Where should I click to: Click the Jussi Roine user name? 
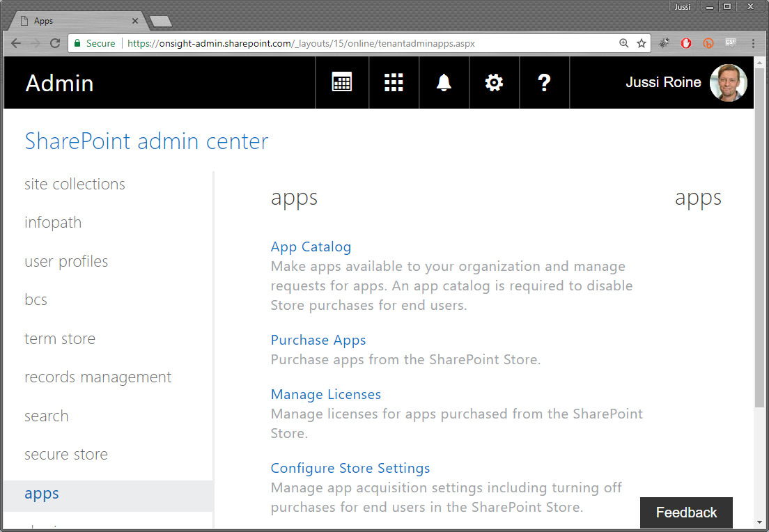(x=663, y=82)
